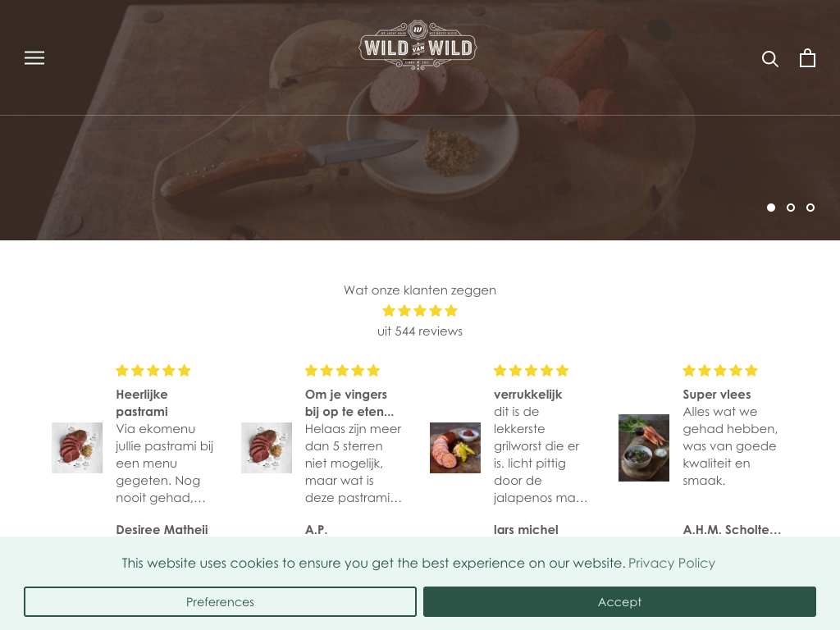
Task: Click the 'Heerlijke pastrami' review title
Action: (142, 403)
